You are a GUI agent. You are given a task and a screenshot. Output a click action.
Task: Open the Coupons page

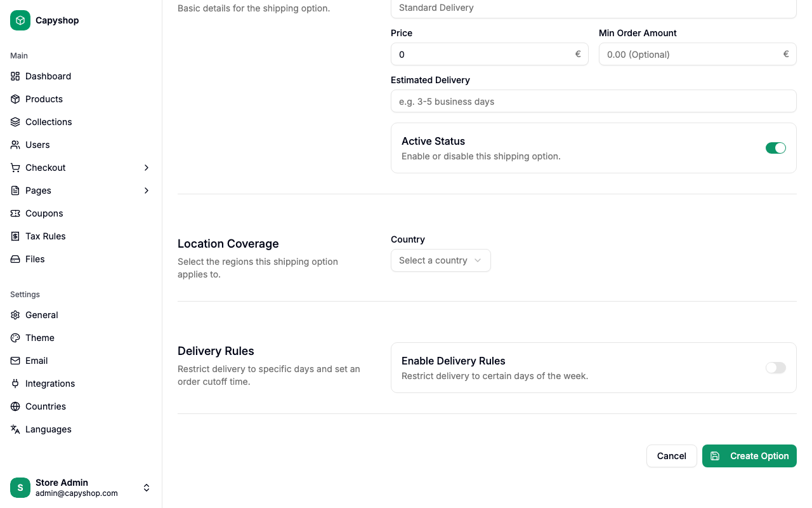pyautogui.click(x=81, y=213)
